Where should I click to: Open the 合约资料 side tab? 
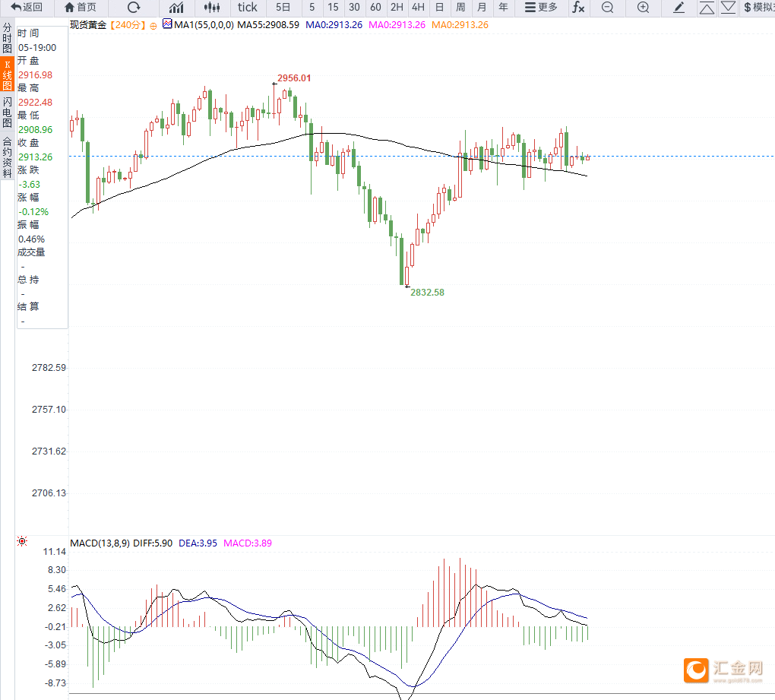pyautogui.click(x=7, y=157)
